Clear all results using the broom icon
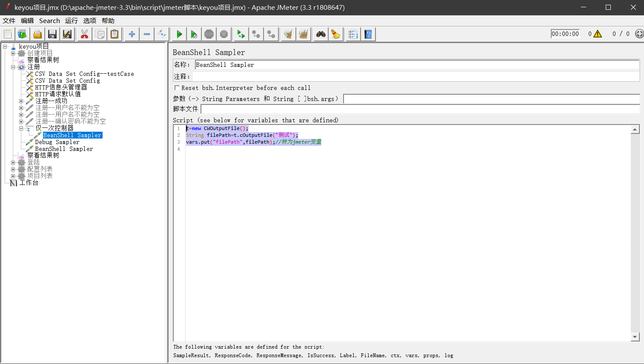The image size is (644, 364). (303, 34)
